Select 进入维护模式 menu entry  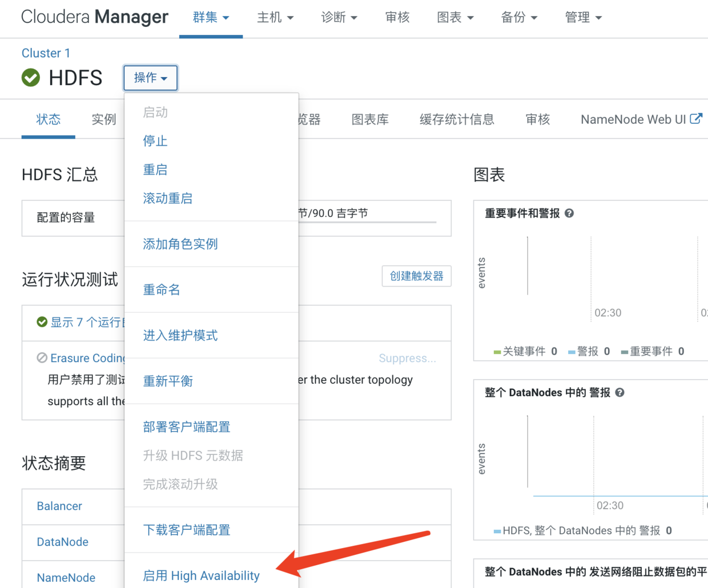pyautogui.click(x=180, y=335)
